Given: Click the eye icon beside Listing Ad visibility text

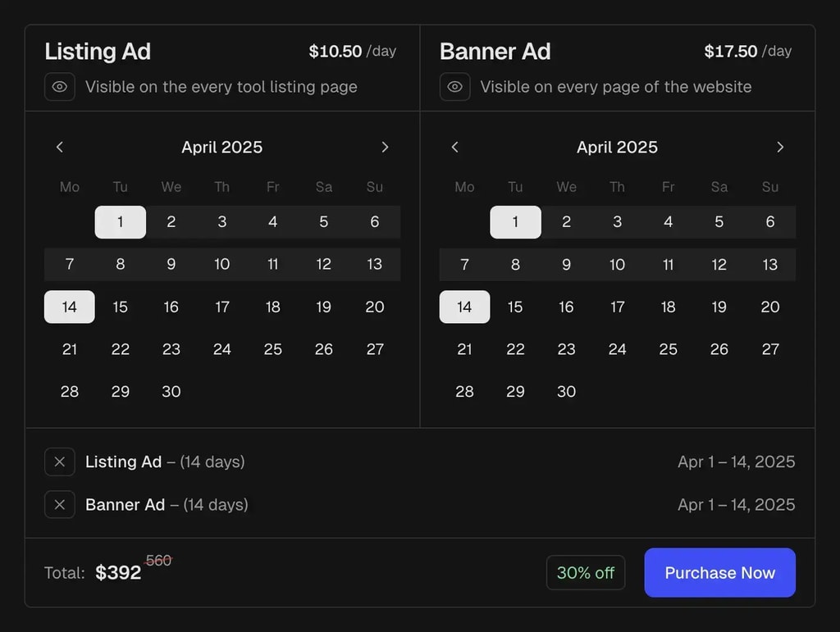Looking at the screenshot, I should tap(59, 87).
